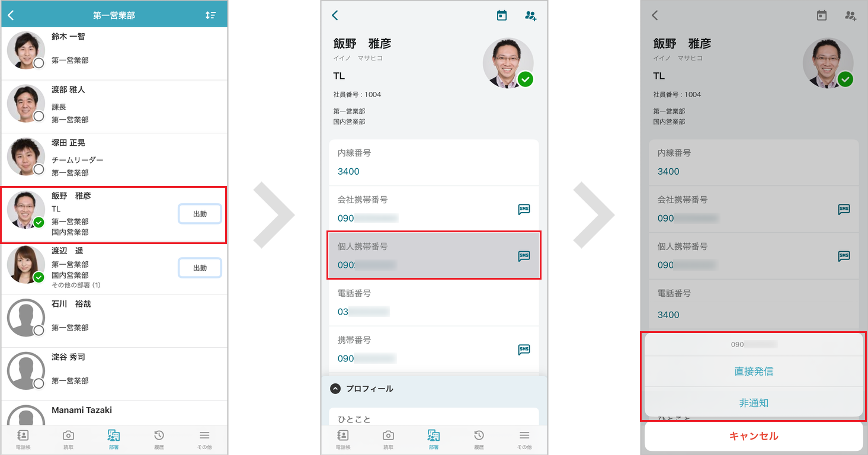
Task: Send SMS to 個人携帯番号 in middle screen
Action: click(x=524, y=256)
